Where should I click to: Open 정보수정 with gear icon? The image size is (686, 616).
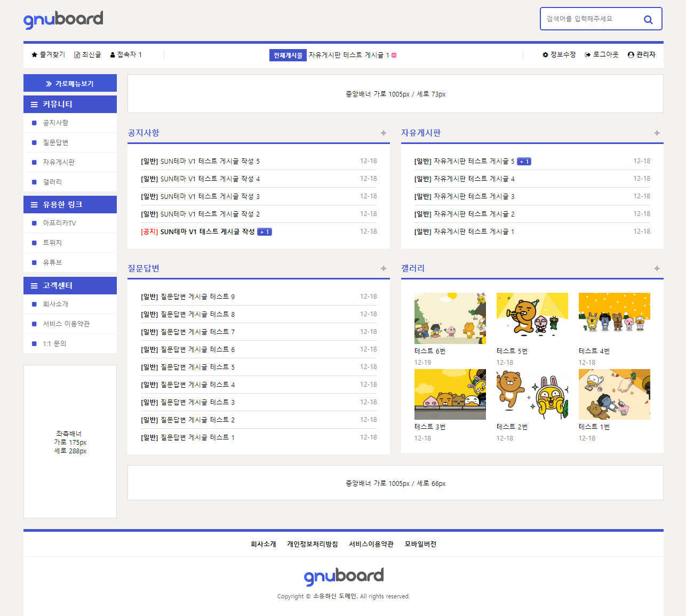[x=559, y=55]
